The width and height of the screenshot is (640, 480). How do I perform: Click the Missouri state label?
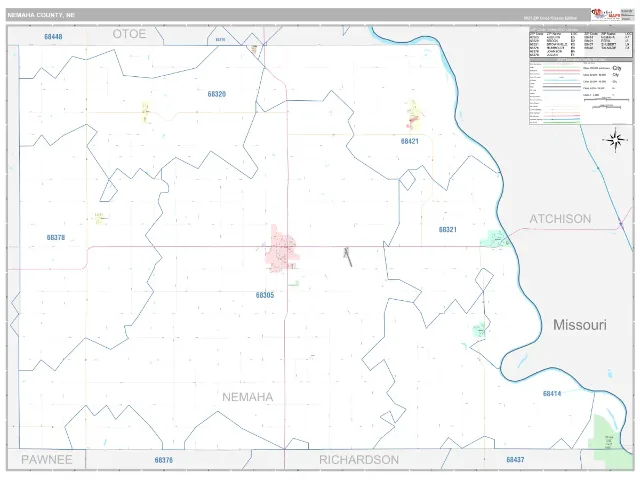(580, 325)
